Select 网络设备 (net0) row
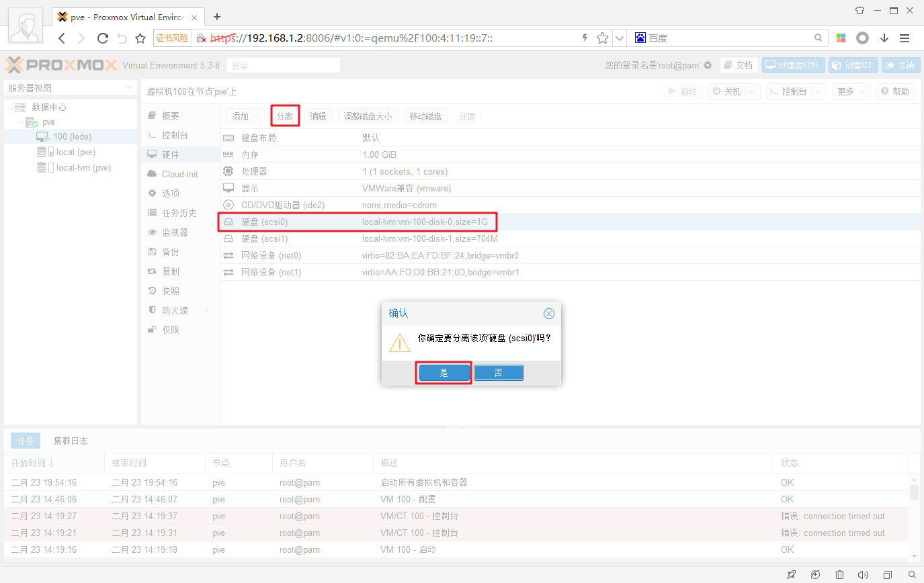The width and height of the screenshot is (924, 583). (x=571, y=255)
